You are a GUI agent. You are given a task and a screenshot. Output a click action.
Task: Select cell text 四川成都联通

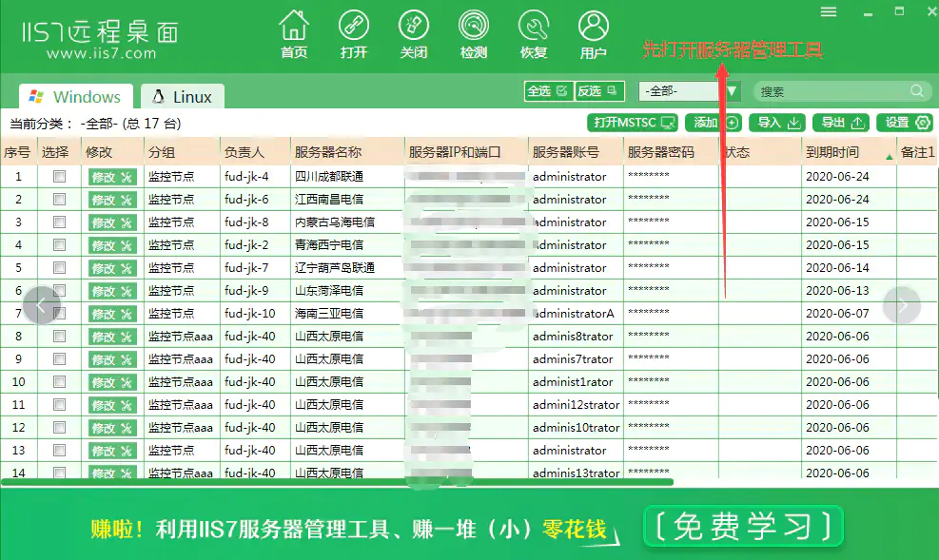coord(329,177)
